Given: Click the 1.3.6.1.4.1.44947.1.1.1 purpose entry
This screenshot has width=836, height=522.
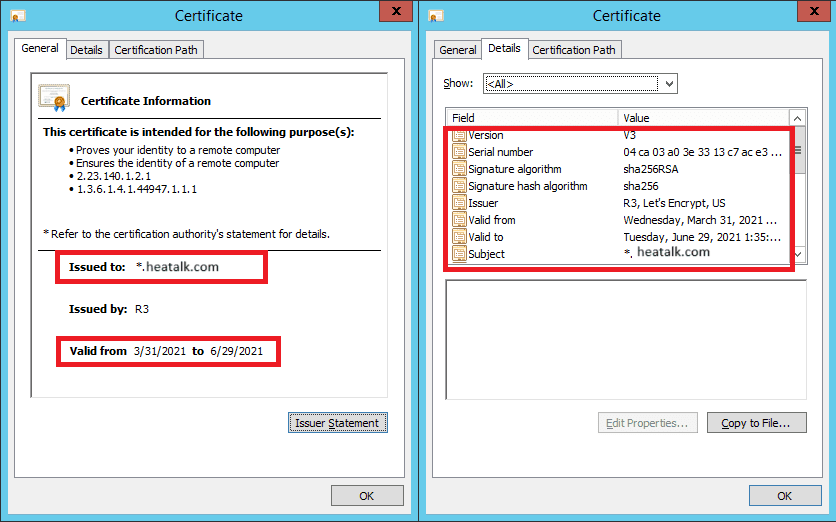Looking at the screenshot, I should (x=136, y=189).
